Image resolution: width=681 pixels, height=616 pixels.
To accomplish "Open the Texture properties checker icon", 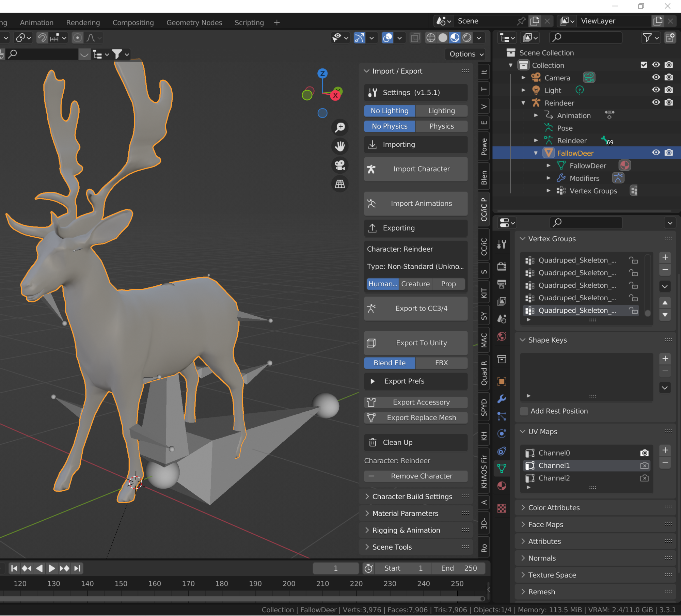I will tap(502, 508).
